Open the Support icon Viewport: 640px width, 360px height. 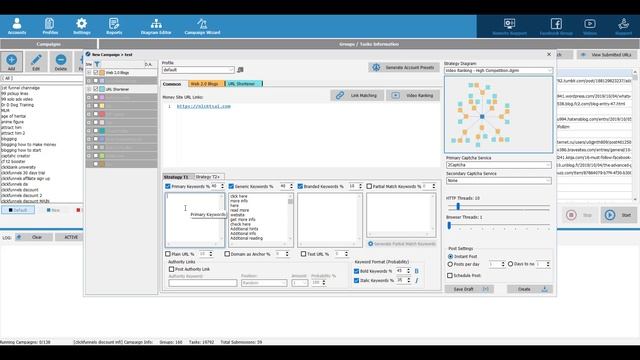click(x=623, y=27)
